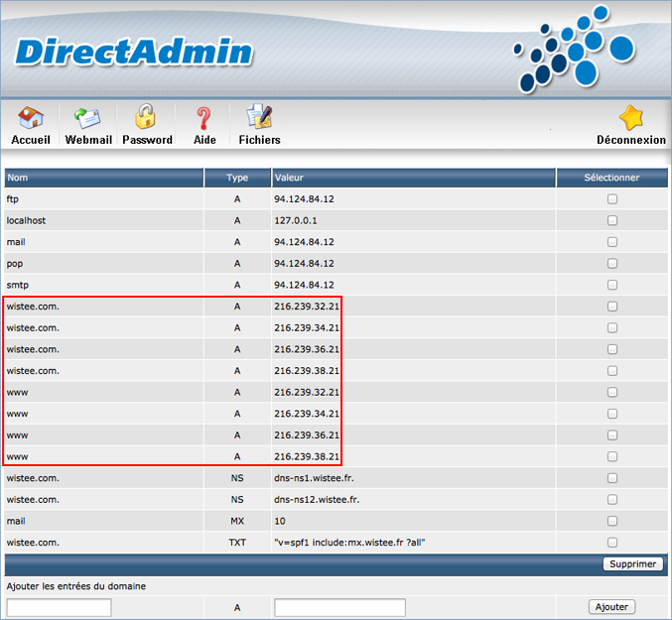
Task: Open the Fichiers files icon
Action: [259, 116]
